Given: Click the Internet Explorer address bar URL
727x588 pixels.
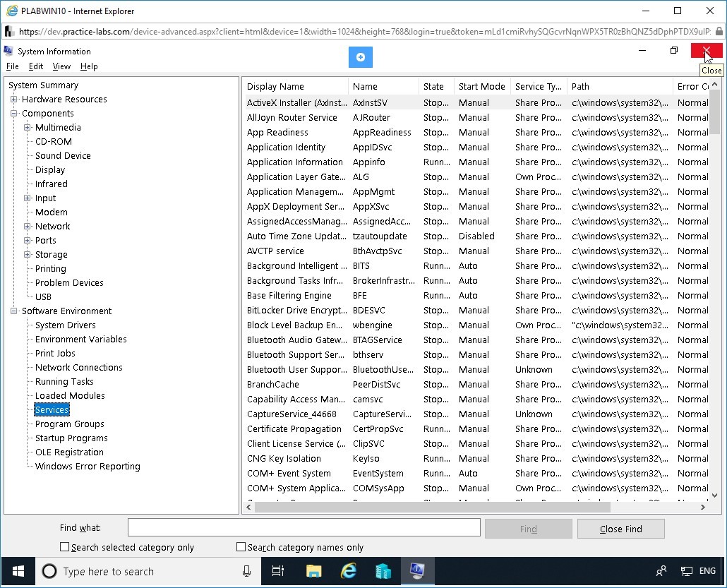Looking at the screenshot, I should click(x=364, y=32).
